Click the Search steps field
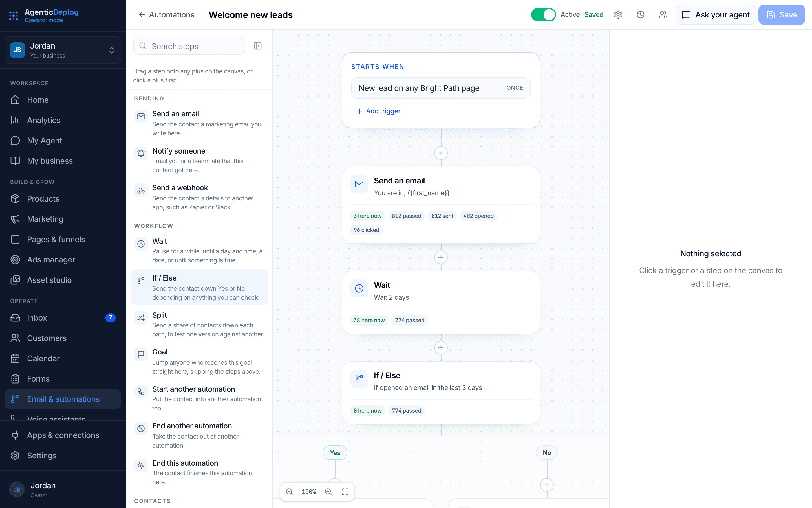812x508 pixels. click(189, 46)
